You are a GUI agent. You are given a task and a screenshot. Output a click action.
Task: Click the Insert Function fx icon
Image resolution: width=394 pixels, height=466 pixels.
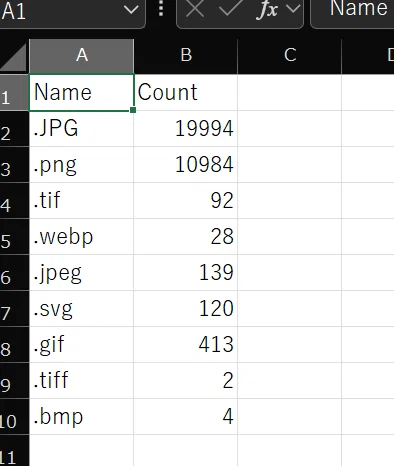pyautogui.click(x=267, y=9)
